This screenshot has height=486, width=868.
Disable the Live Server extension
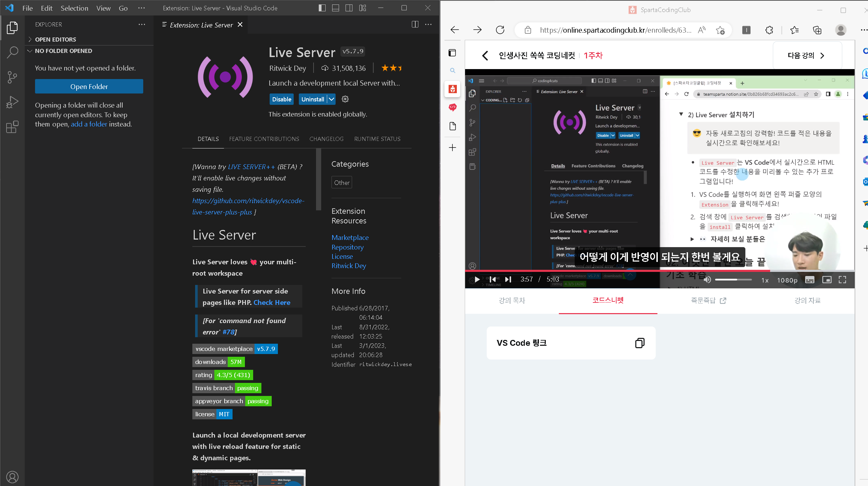pos(282,99)
